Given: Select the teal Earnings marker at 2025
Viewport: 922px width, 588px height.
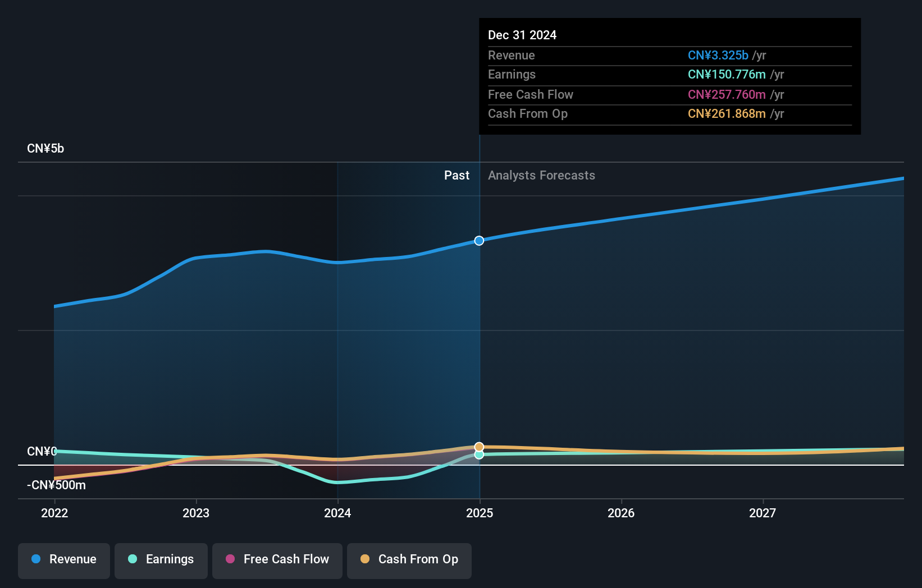Looking at the screenshot, I should [x=479, y=454].
